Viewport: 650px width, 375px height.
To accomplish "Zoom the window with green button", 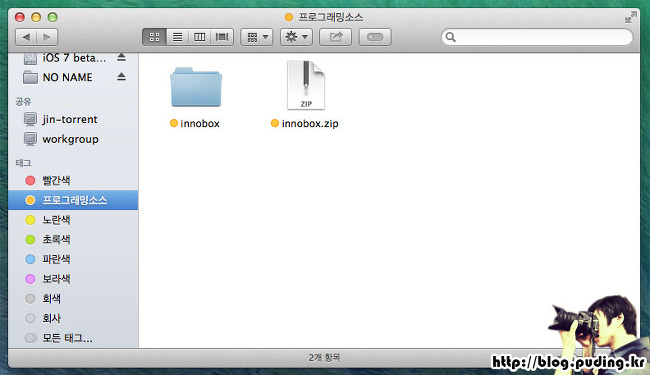I will click(x=52, y=17).
